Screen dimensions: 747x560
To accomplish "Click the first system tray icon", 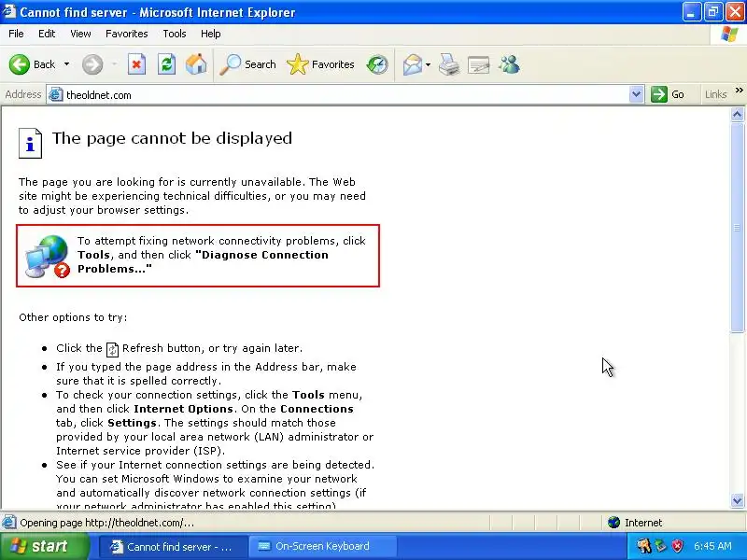I will [x=644, y=546].
